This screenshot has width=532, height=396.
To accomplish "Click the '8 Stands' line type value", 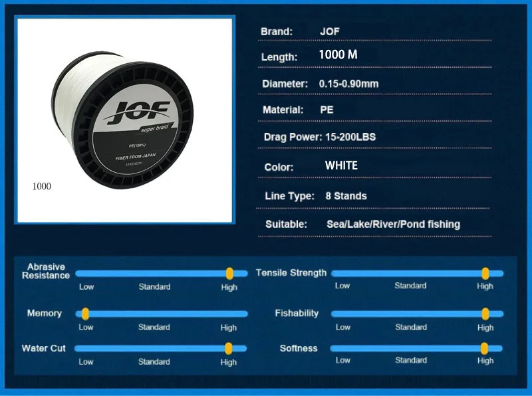I will (346, 196).
